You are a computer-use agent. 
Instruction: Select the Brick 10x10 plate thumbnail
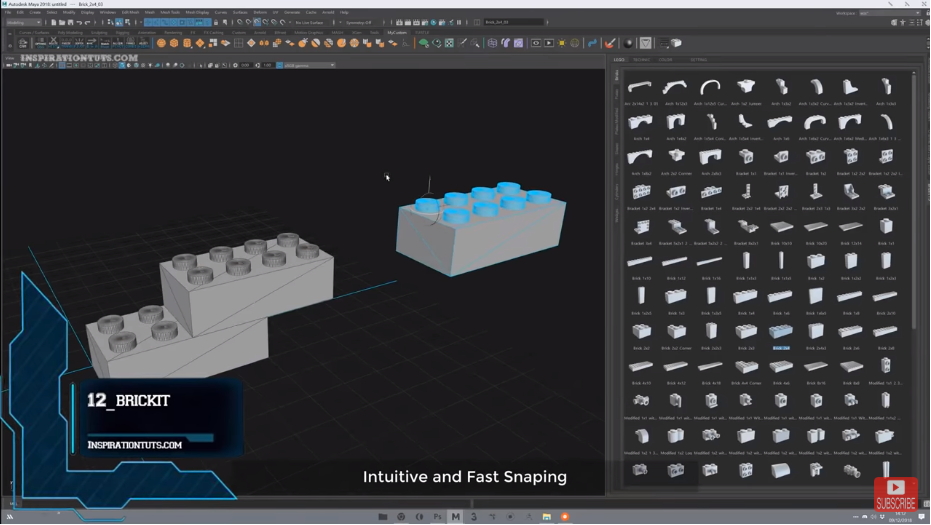[780, 227]
